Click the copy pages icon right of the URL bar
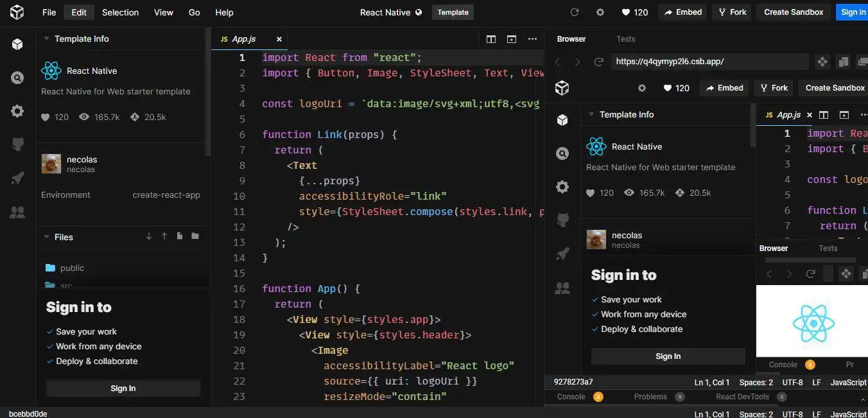Viewport: 868px width, 418px height. pos(843,62)
